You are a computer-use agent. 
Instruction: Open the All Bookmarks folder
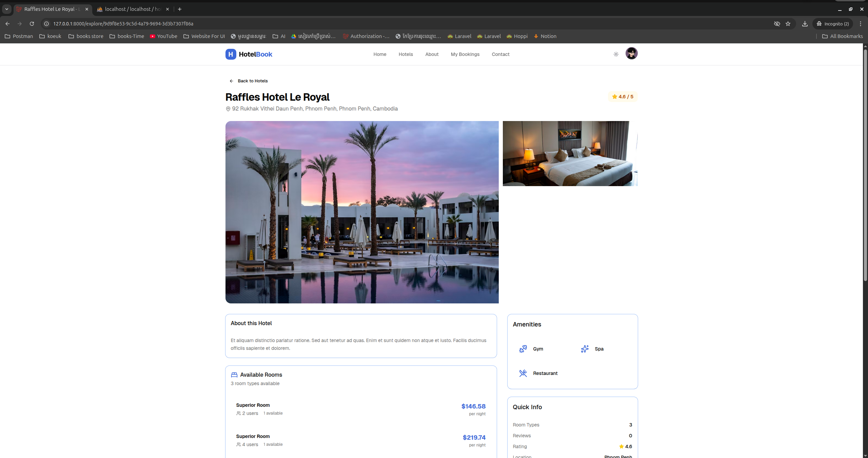tap(842, 36)
